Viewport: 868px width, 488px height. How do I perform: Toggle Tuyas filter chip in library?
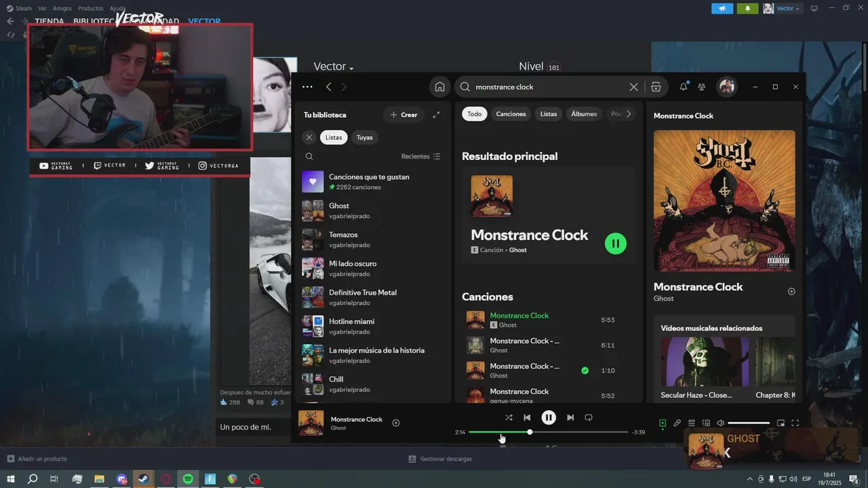[x=365, y=137]
